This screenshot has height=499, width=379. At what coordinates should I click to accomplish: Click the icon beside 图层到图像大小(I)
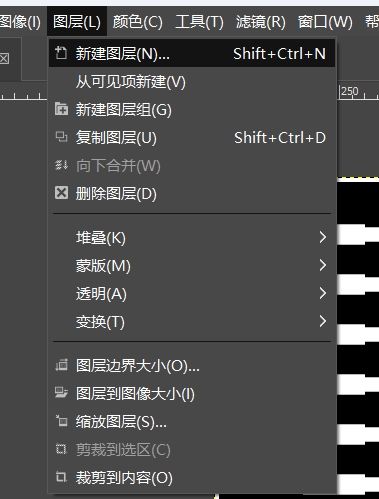[x=61, y=393]
